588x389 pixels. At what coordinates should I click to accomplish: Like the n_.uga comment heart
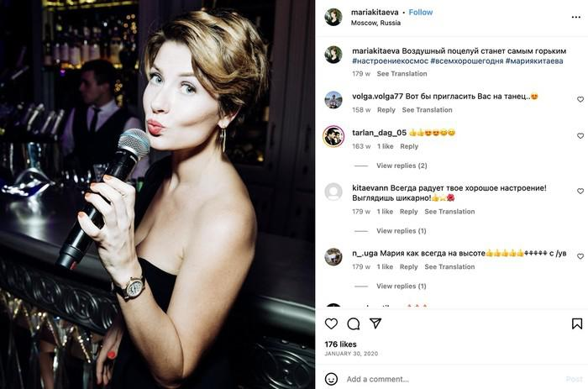(x=580, y=256)
